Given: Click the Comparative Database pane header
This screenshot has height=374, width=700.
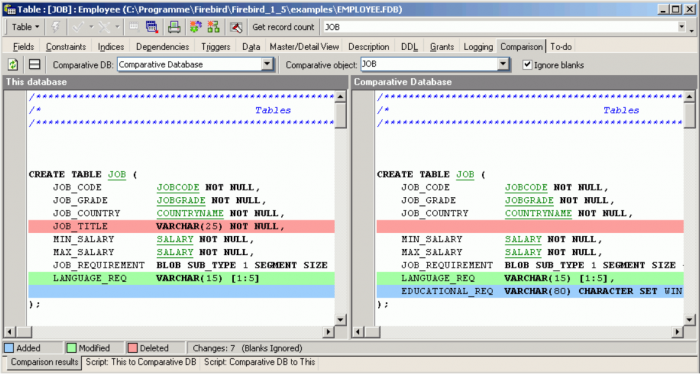Looking at the screenshot, I should [524, 82].
